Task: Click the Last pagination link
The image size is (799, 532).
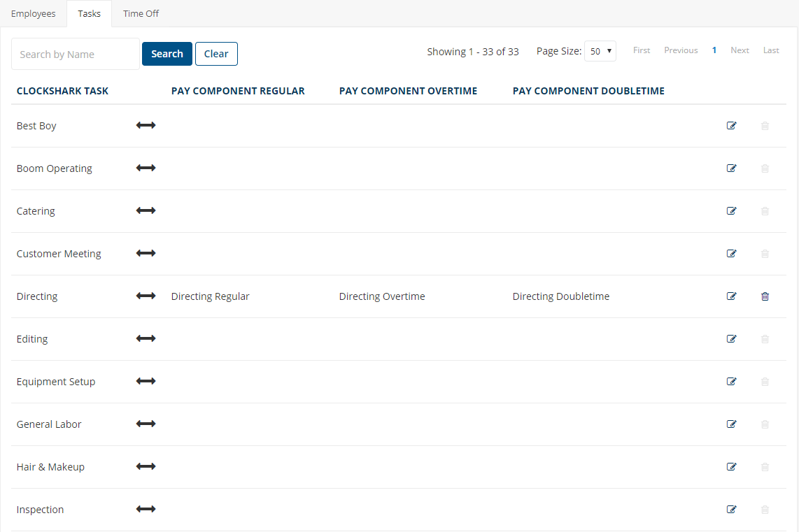Action: (770, 50)
